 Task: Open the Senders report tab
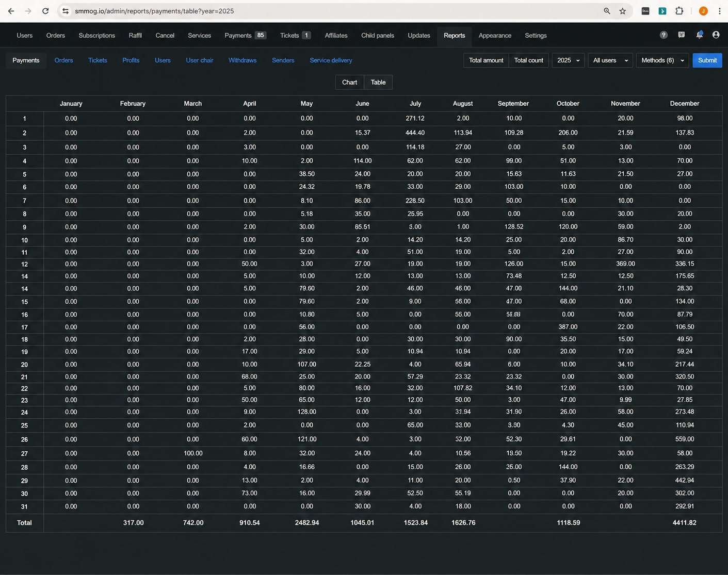(283, 60)
